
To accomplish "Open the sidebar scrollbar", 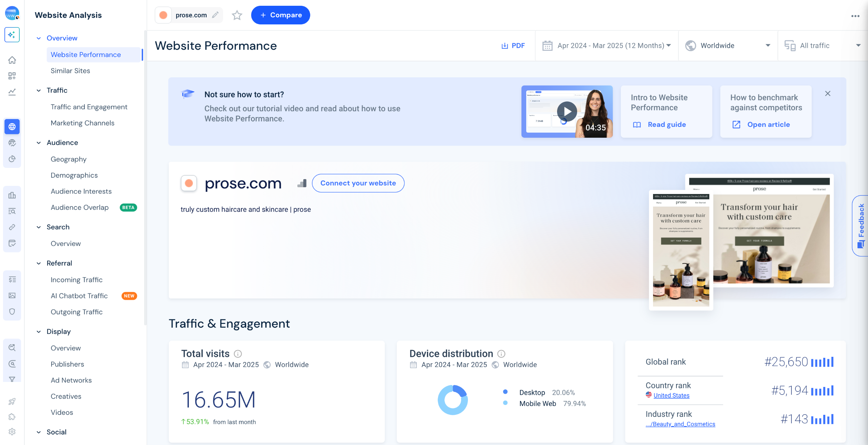I will pyautogui.click(x=145, y=178).
